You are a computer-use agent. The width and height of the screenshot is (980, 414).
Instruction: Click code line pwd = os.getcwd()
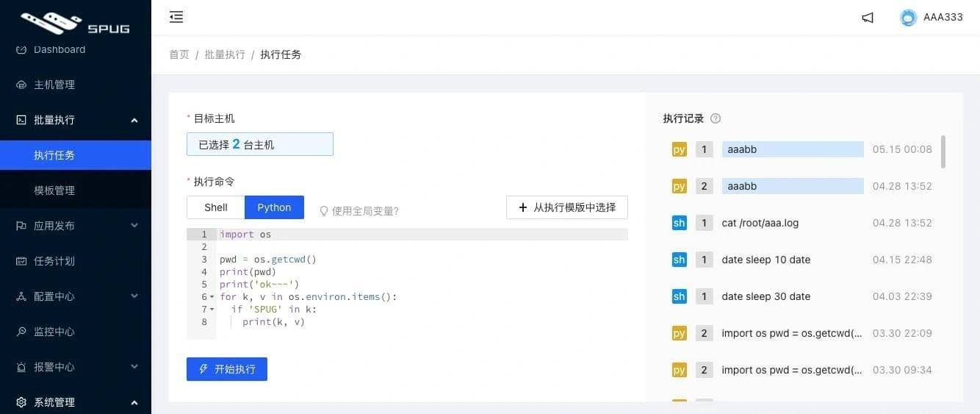268,260
